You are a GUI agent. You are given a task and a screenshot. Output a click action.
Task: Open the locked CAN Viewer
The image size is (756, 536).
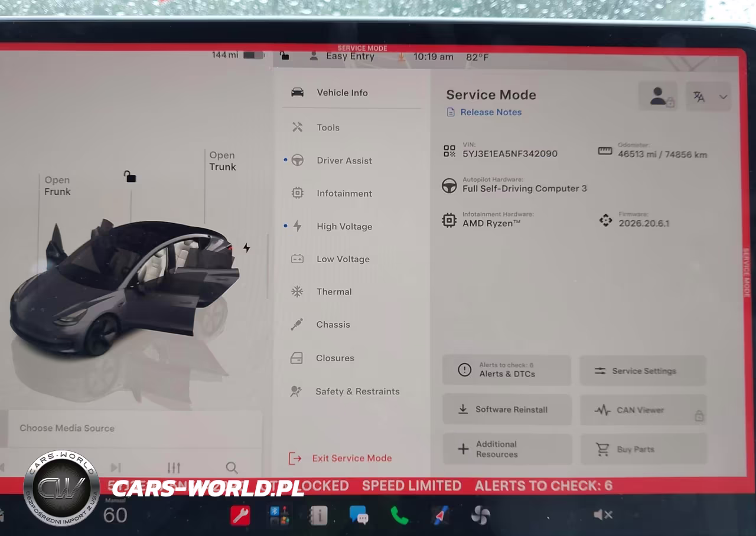(x=643, y=410)
